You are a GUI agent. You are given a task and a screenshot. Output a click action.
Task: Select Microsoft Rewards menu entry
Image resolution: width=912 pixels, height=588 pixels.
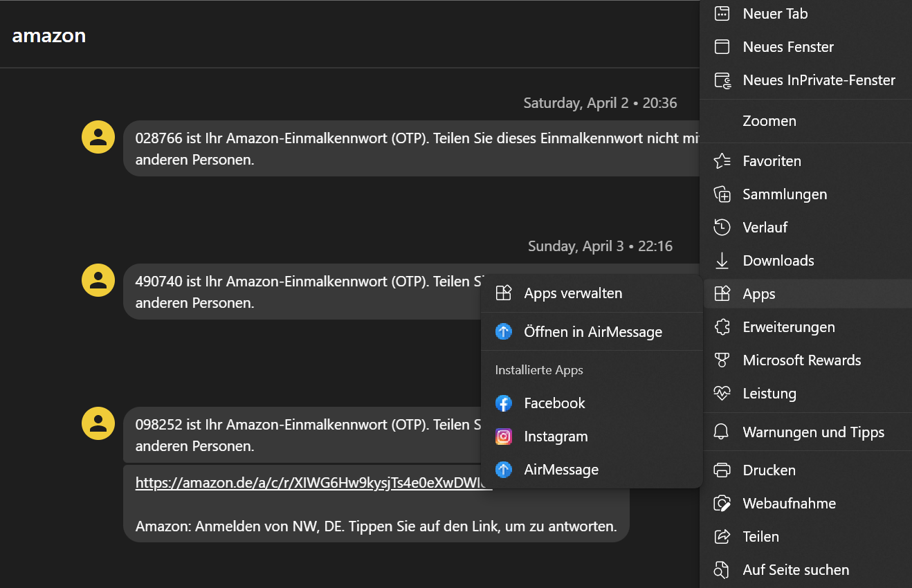coord(806,360)
